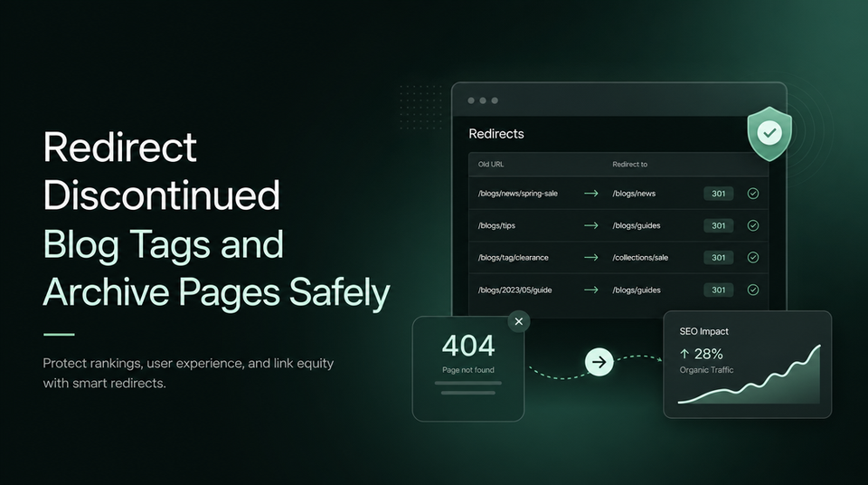
Task: Click the Organic Traffic label
Action: coord(706,370)
